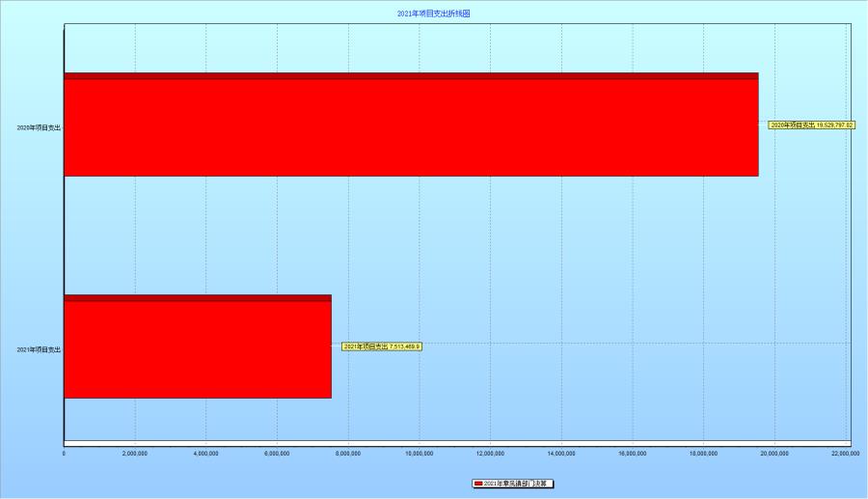The height and width of the screenshot is (499, 868).
Task: Select the legend entry text at bottom
Action: tap(521, 484)
